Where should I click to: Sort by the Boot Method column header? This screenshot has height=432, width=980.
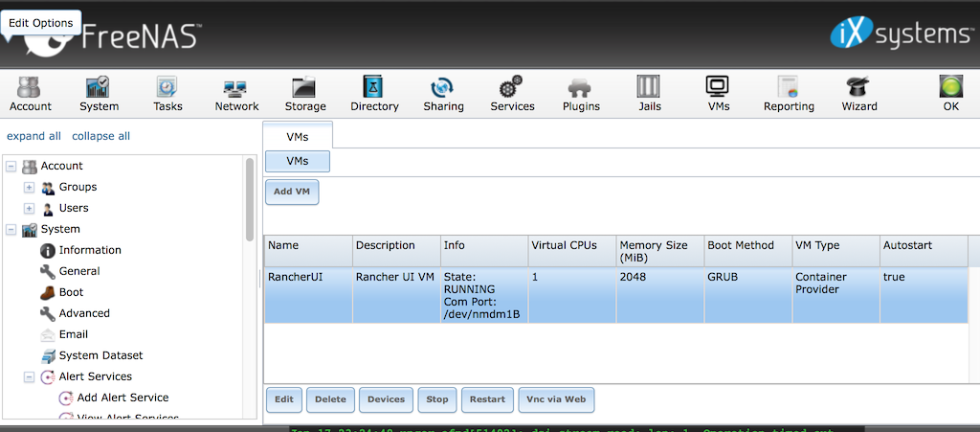click(748, 251)
